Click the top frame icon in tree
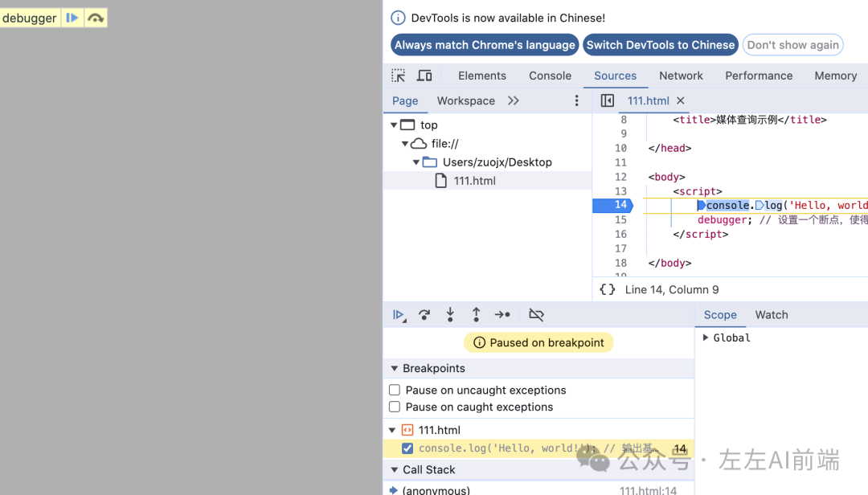868x495 pixels. coord(407,125)
